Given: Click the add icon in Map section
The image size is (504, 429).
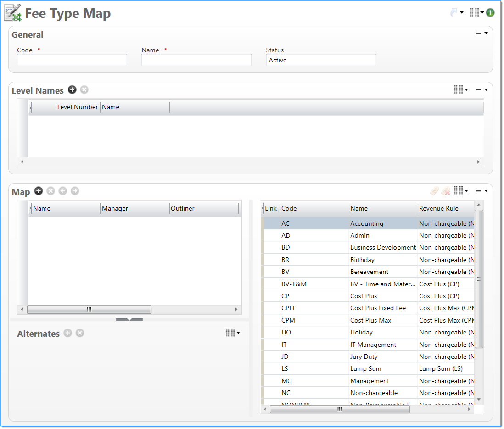Looking at the screenshot, I should click(x=39, y=191).
